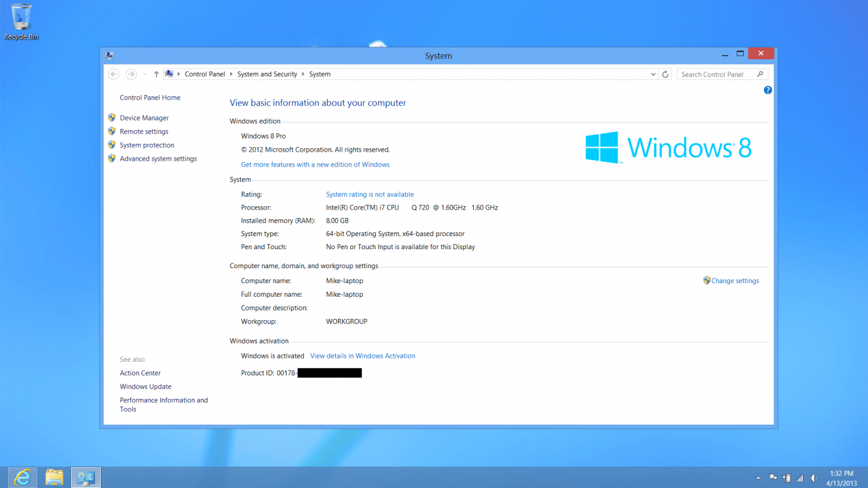Open View details in Windows Activation
The image size is (868, 488).
tap(362, 356)
